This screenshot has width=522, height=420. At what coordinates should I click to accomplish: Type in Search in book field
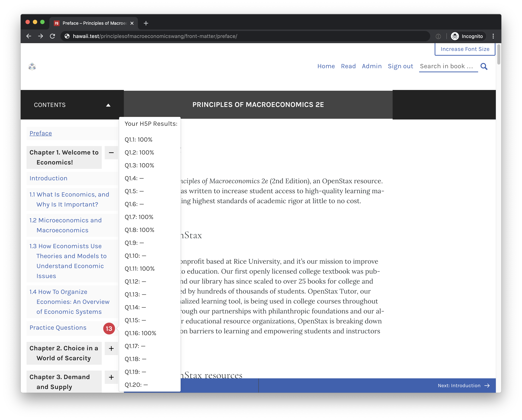pyautogui.click(x=448, y=66)
